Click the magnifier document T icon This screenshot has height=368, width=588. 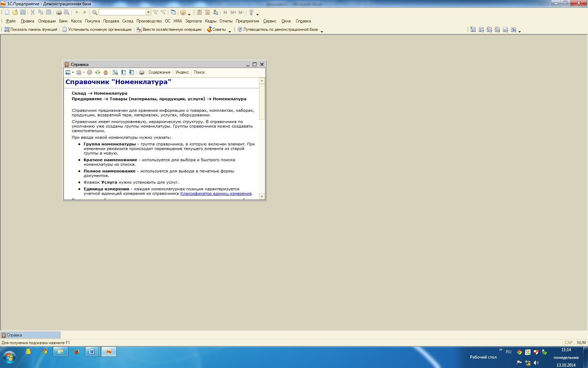pos(489,29)
